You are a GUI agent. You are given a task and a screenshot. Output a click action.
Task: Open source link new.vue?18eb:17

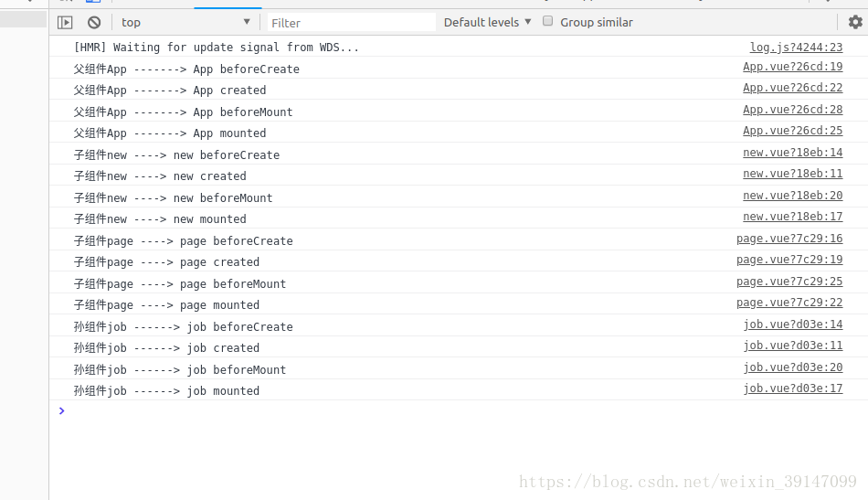793,217
